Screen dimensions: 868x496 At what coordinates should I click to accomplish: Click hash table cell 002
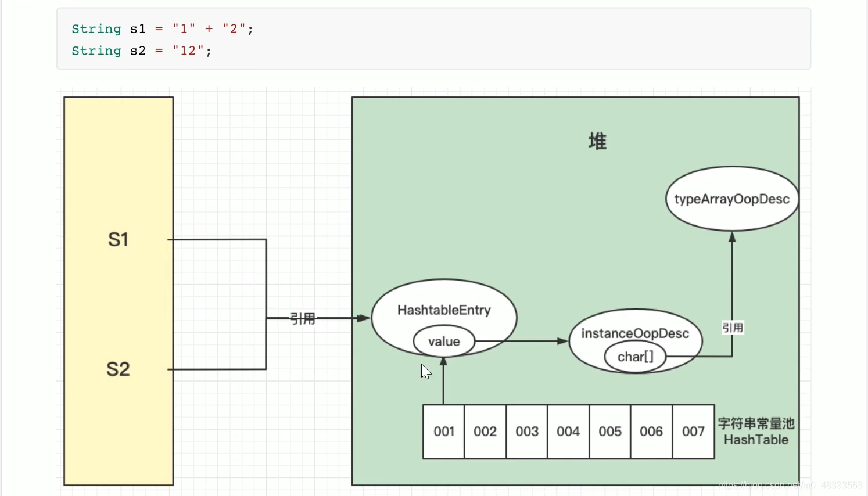tap(485, 432)
